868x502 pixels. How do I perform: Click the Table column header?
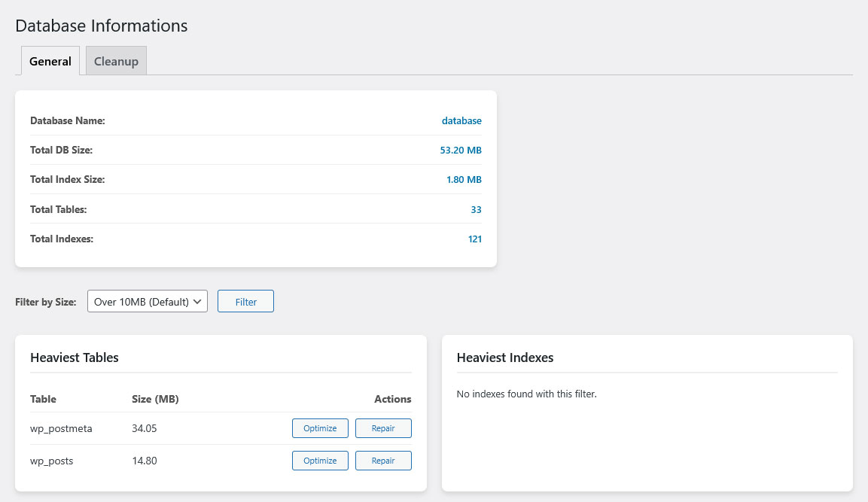43,399
